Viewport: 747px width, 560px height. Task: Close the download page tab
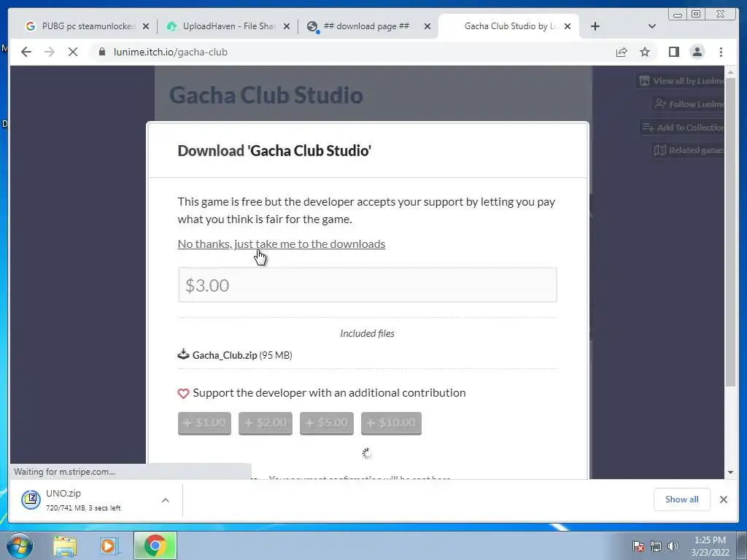(427, 26)
